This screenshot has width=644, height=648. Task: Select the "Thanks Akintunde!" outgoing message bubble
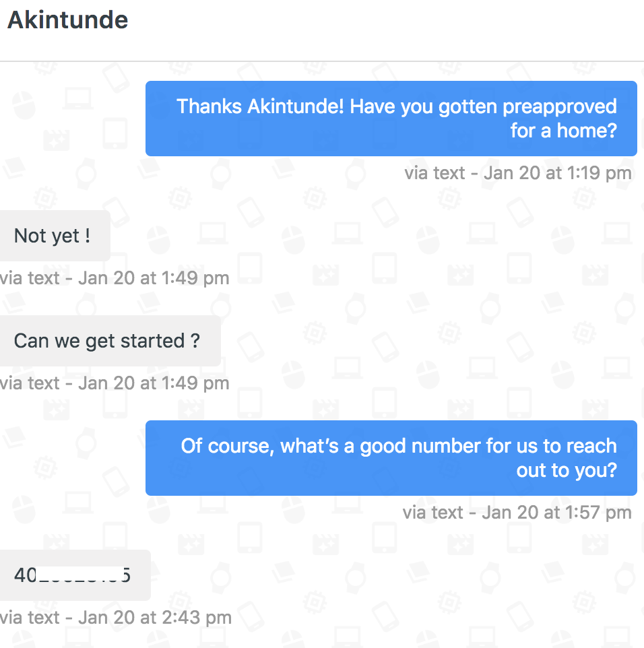click(391, 119)
